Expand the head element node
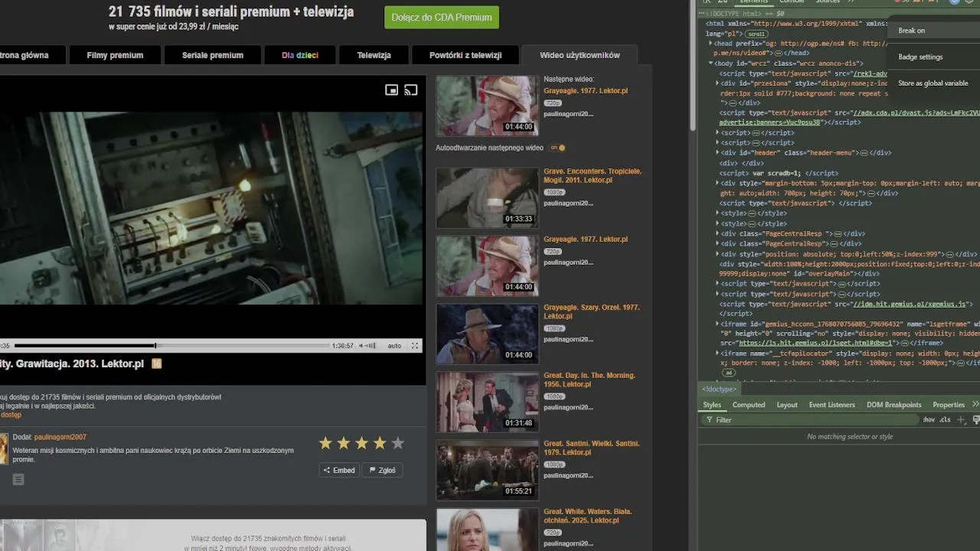 [x=710, y=44]
